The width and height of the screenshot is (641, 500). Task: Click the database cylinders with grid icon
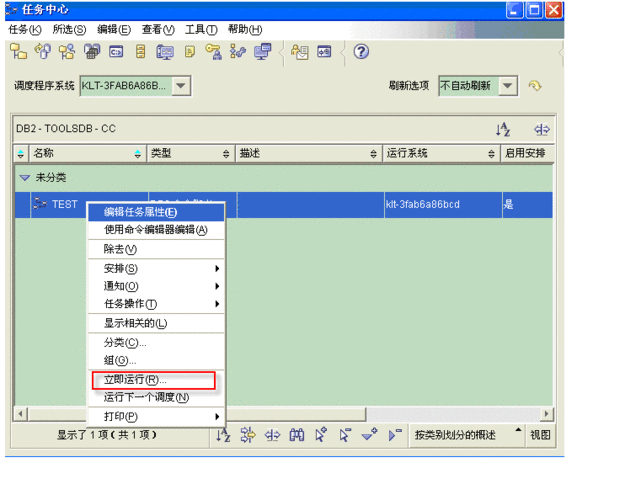tap(92, 52)
